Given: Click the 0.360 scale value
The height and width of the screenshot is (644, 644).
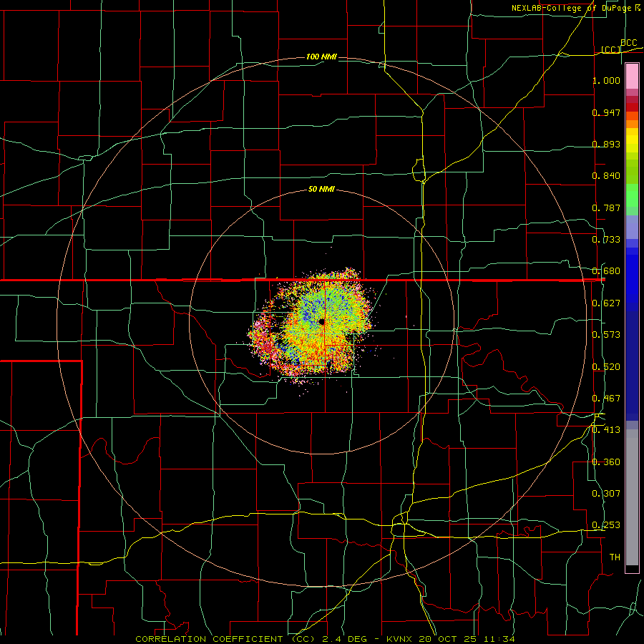Looking at the screenshot, I should tap(606, 462).
